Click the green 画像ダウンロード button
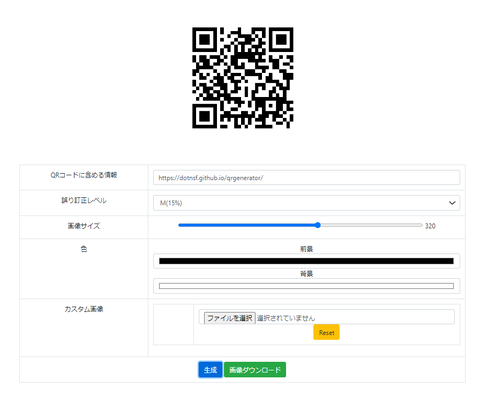The width and height of the screenshot is (480, 402). [255, 370]
